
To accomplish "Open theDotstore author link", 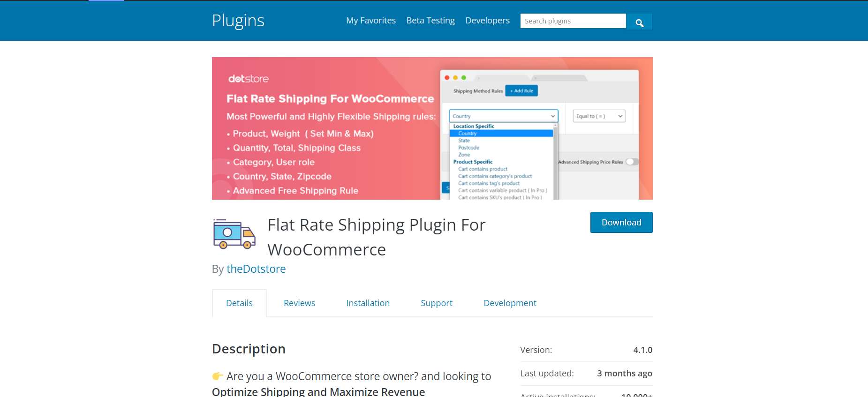I will click(256, 269).
